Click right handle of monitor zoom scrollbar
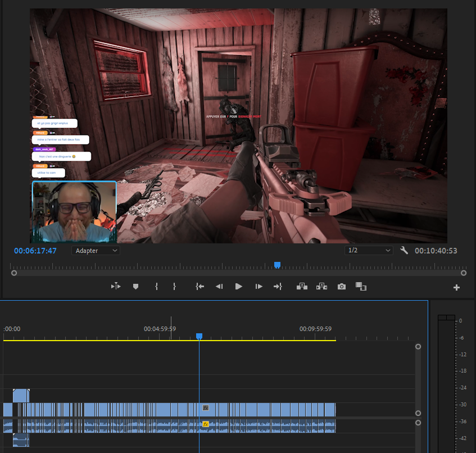The height and width of the screenshot is (453, 476). point(464,273)
